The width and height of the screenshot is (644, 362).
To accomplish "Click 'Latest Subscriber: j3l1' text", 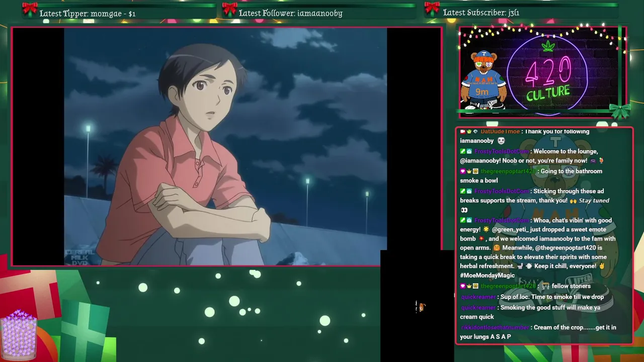I will 481,13.
